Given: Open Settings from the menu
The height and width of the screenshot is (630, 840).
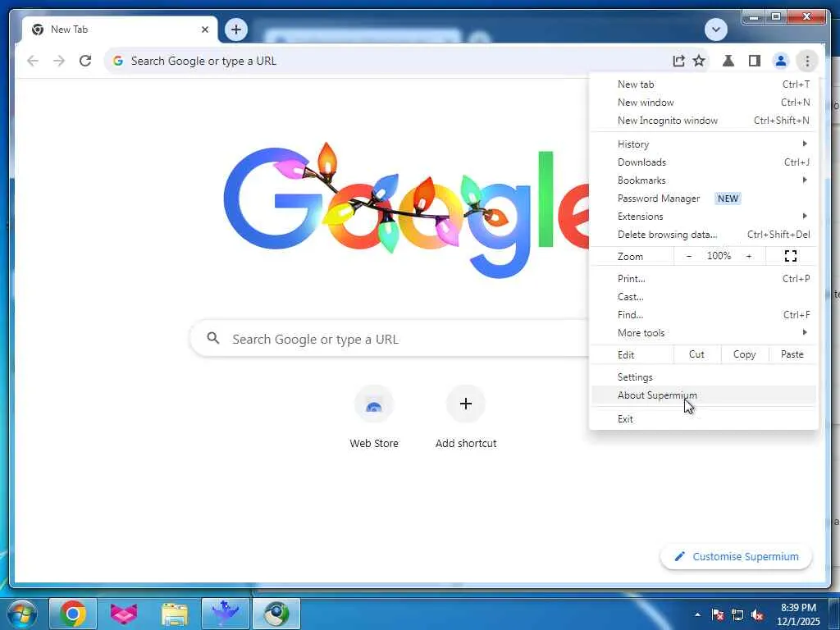Looking at the screenshot, I should click(703, 377).
